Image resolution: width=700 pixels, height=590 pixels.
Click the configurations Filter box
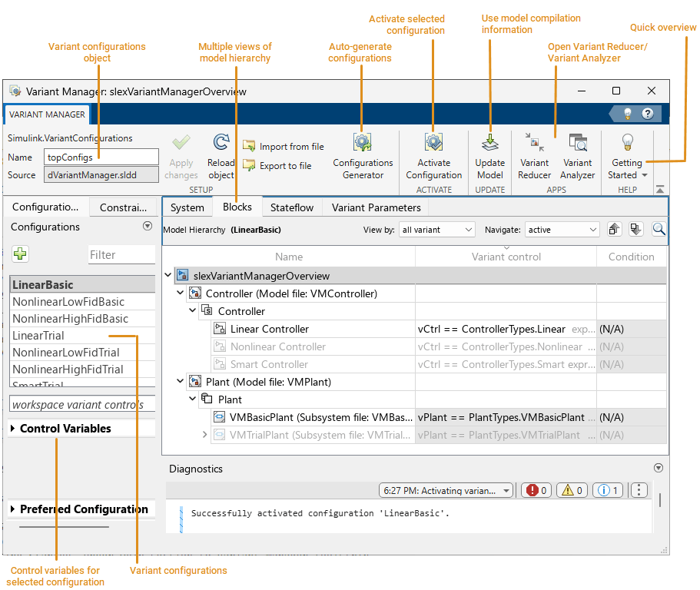click(121, 255)
